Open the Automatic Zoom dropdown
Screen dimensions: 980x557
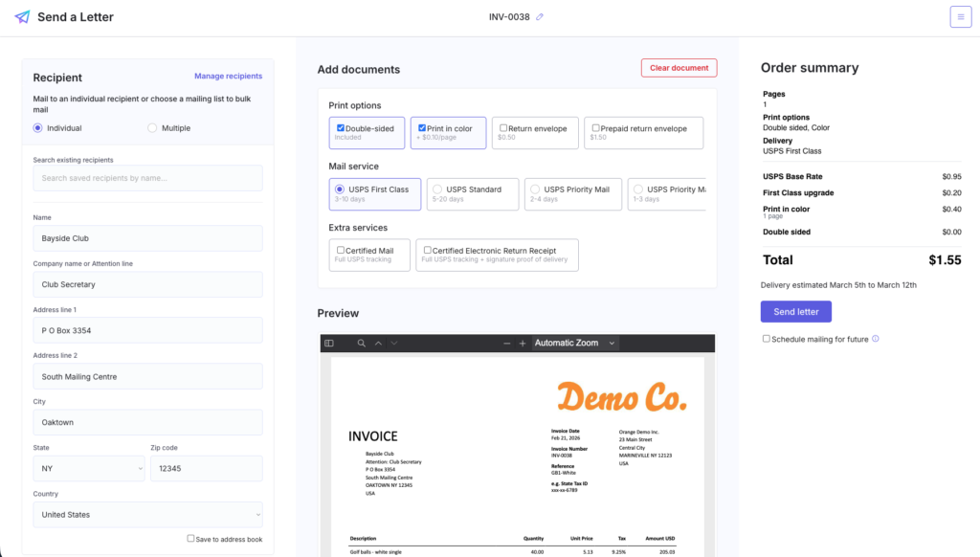coord(574,343)
